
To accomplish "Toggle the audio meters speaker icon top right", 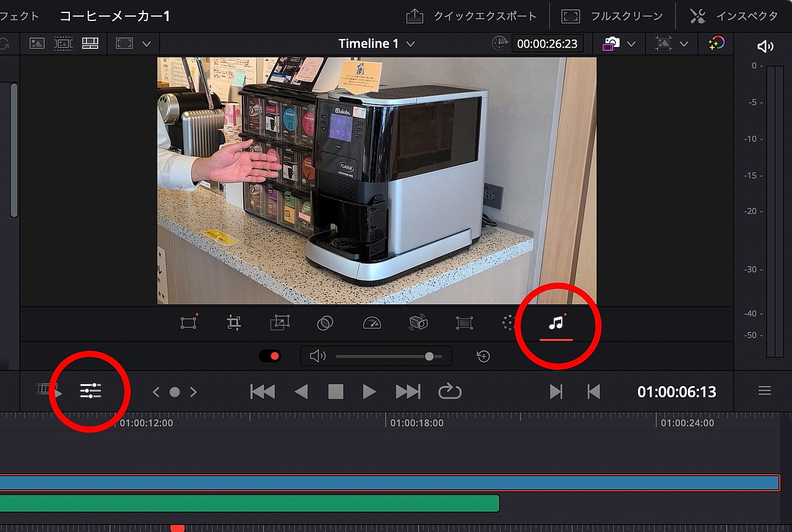I will pyautogui.click(x=766, y=46).
